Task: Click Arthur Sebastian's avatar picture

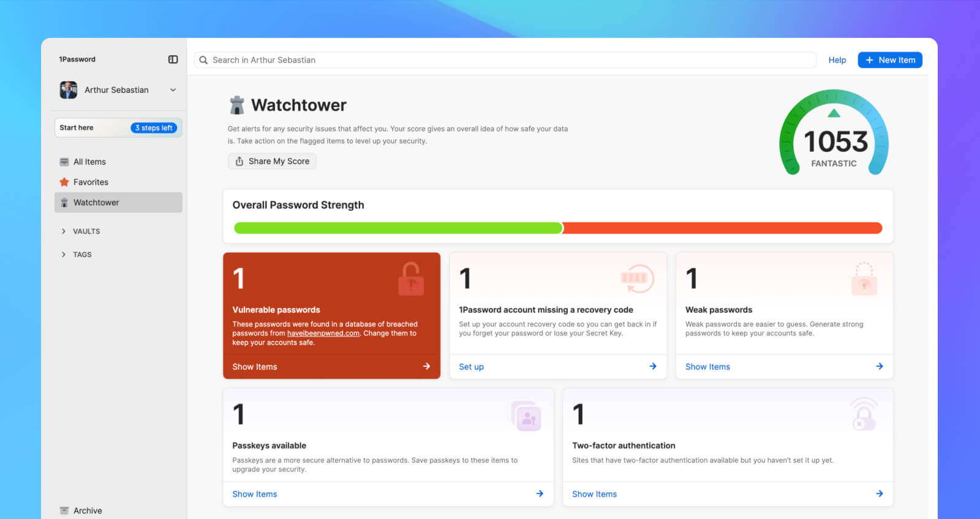Action: 69,90
